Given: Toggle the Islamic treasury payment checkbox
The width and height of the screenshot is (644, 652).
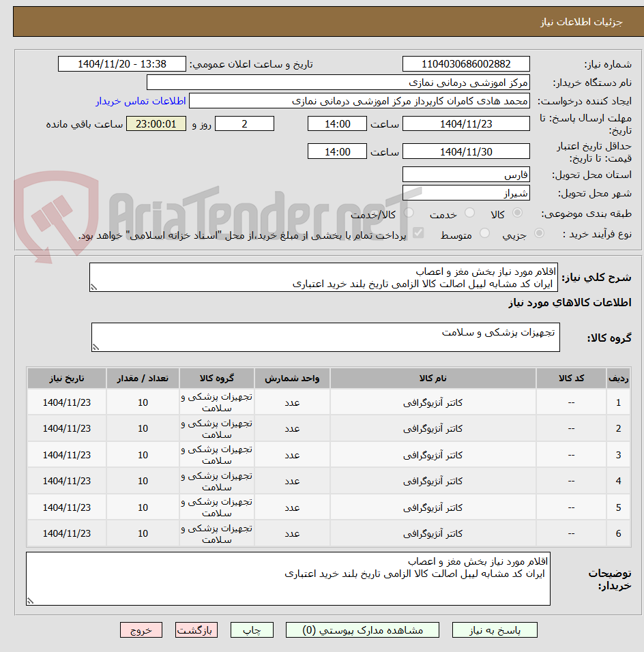Looking at the screenshot, I should [x=418, y=233].
